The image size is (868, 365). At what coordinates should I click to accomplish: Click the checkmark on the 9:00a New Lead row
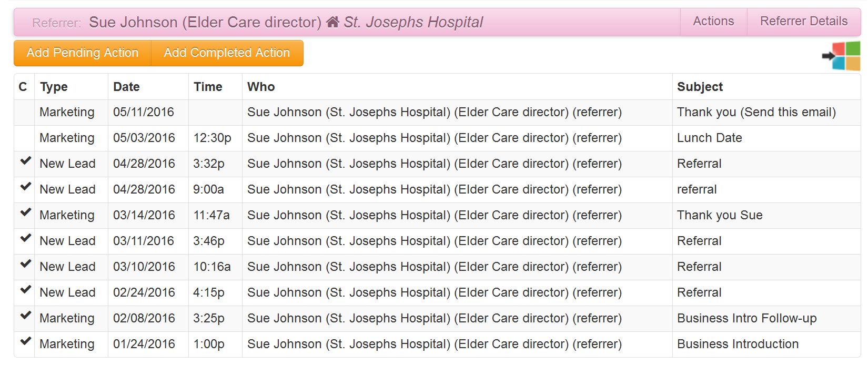[25, 187]
